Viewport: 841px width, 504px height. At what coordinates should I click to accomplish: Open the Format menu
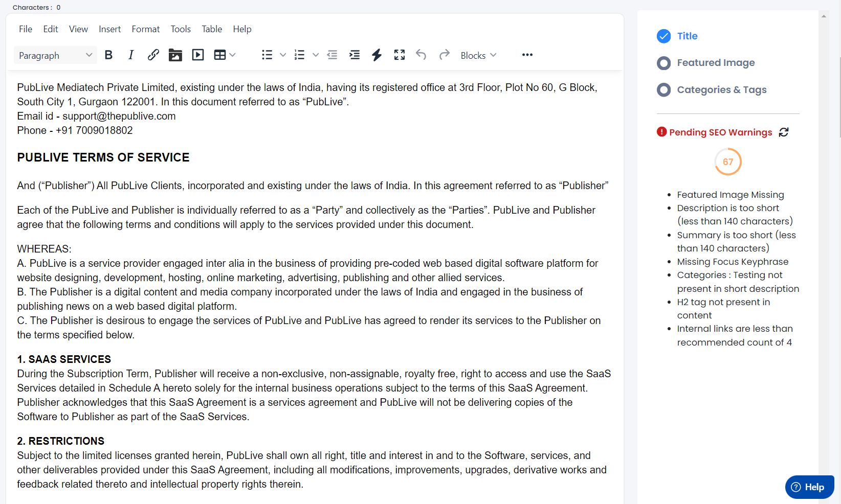tap(146, 29)
